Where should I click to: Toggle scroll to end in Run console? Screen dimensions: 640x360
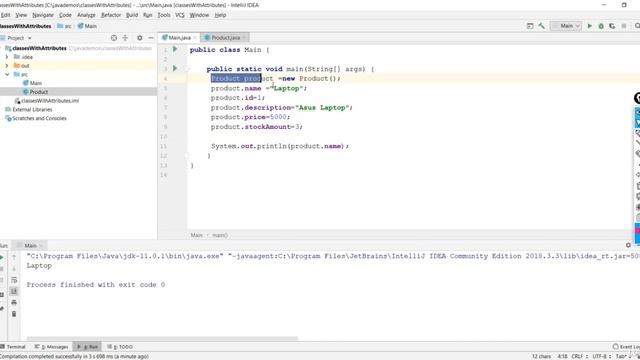coord(14,291)
